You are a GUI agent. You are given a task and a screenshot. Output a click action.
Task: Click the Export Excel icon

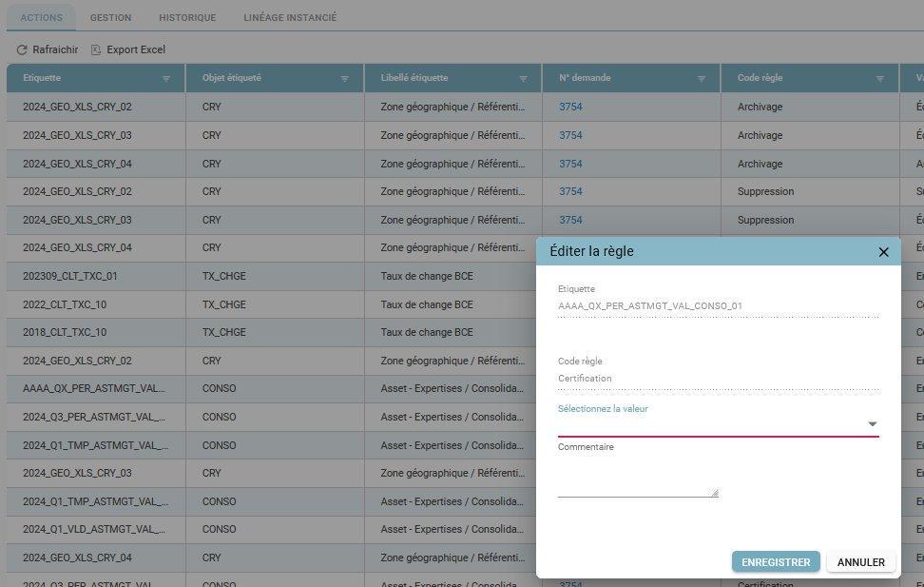coord(96,50)
